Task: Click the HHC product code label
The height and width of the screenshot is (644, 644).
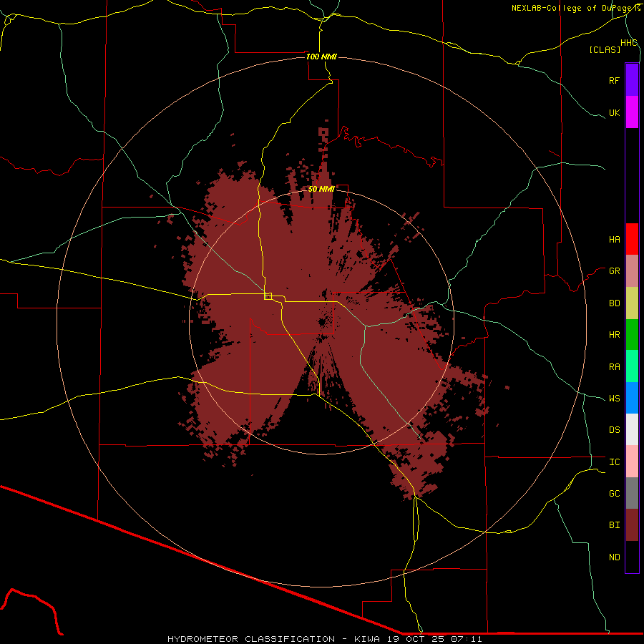Action: pyautogui.click(x=629, y=43)
